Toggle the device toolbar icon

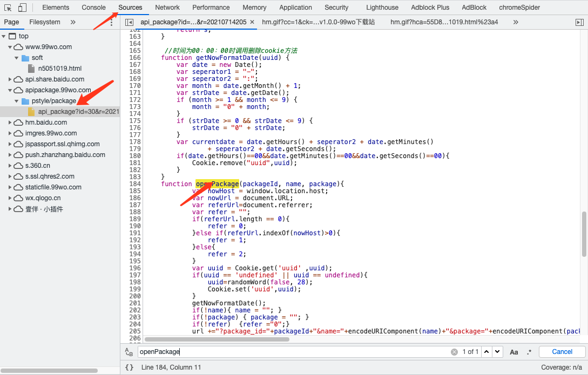pos(22,8)
